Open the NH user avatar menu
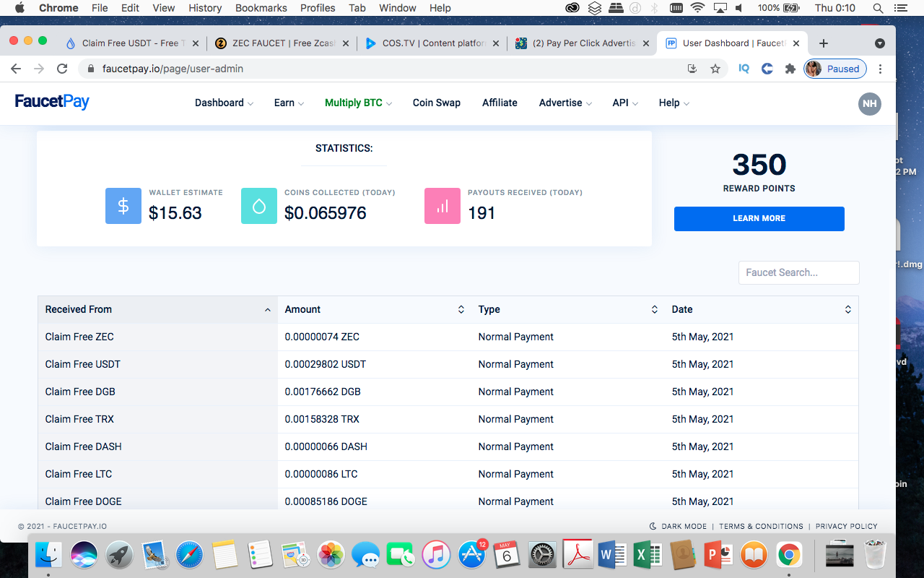 [870, 103]
